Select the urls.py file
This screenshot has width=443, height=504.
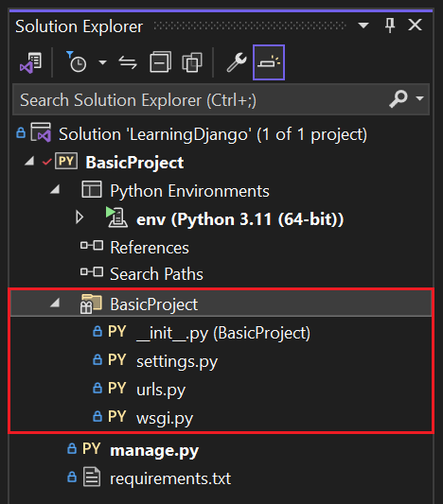point(161,390)
